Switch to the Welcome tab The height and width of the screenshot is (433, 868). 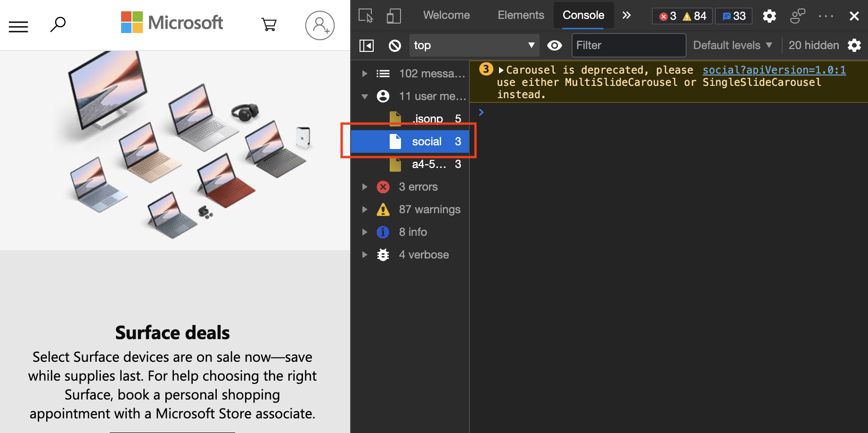click(446, 15)
